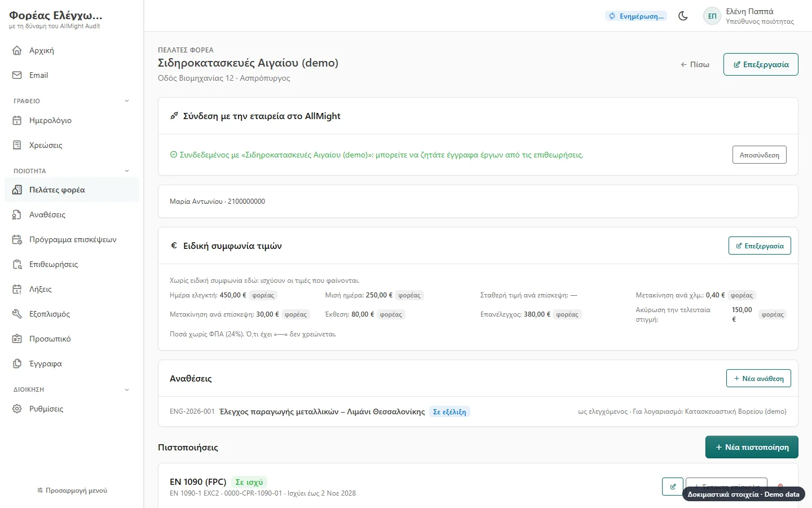The image size is (812, 508).
Task: Click the Νέα ανάθεση button
Action: tap(758, 378)
